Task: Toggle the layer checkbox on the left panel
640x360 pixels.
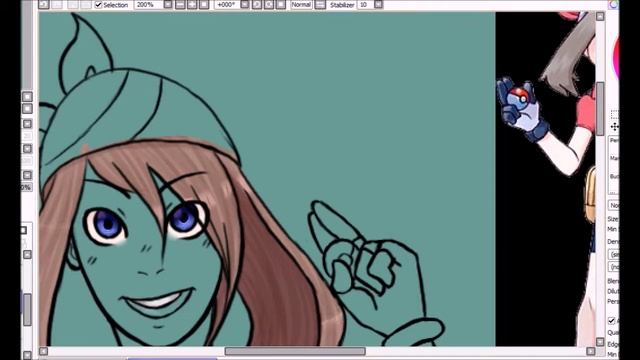Action: [x=24, y=230]
